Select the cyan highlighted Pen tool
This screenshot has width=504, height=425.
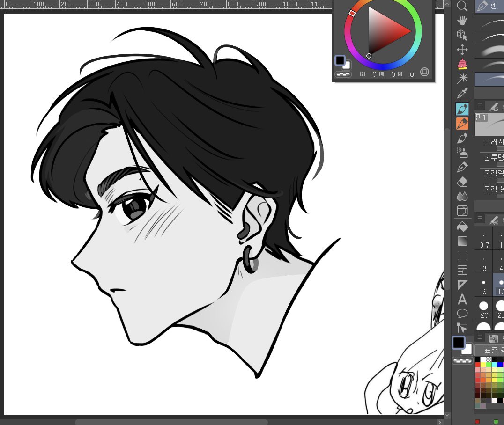coord(462,109)
